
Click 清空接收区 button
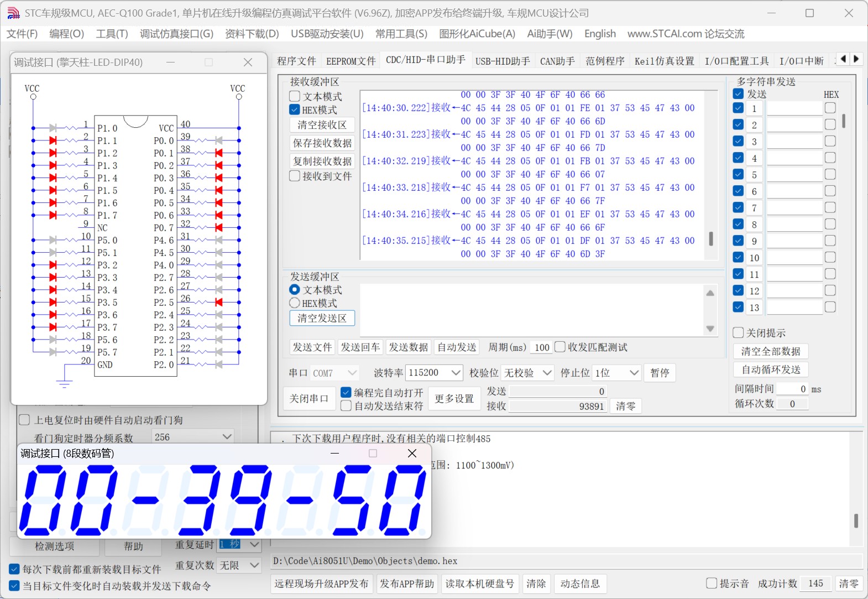pyautogui.click(x=322, y=125)
